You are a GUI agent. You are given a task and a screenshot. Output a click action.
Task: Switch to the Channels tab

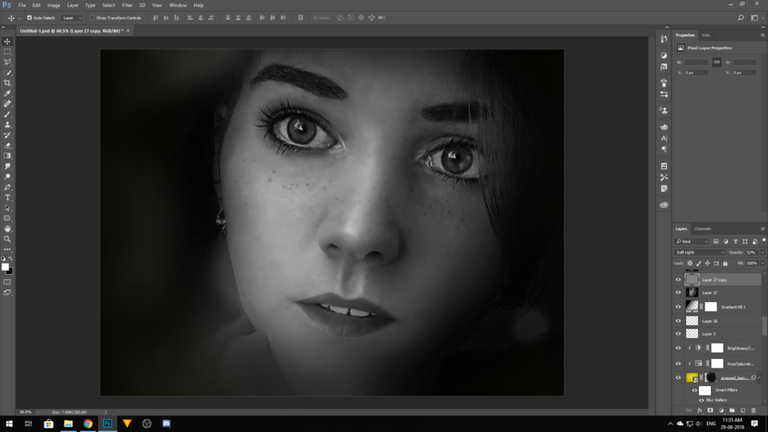click(703, 229)
